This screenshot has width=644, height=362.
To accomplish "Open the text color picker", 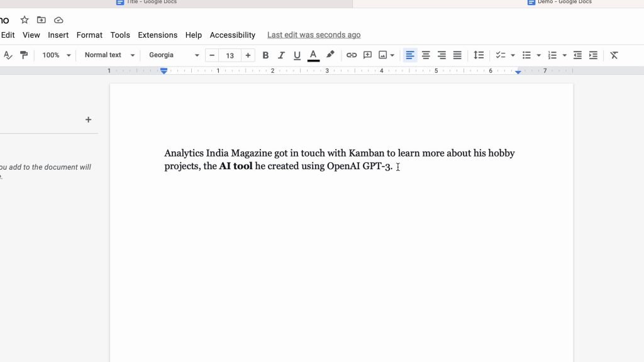I will click(313, 55).
